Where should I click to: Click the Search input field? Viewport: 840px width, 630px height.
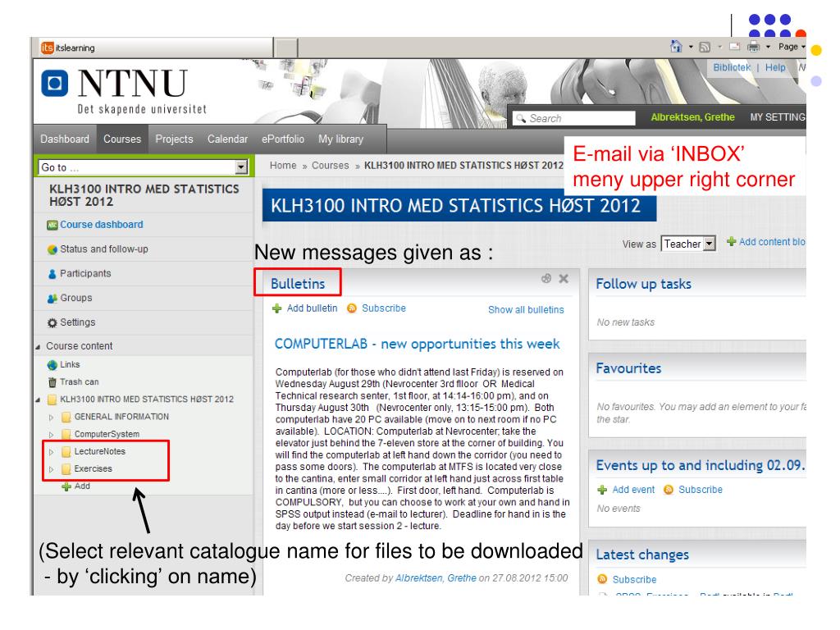point(573,118)
